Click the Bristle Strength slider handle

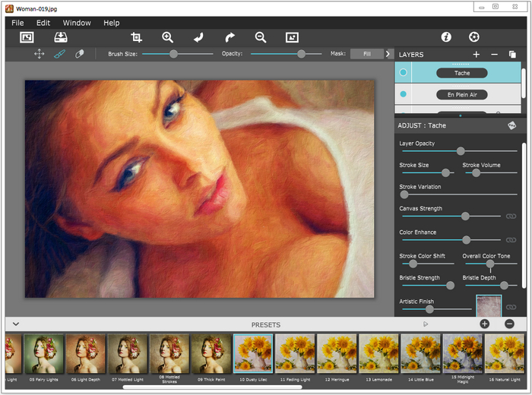tap(450, 286)
